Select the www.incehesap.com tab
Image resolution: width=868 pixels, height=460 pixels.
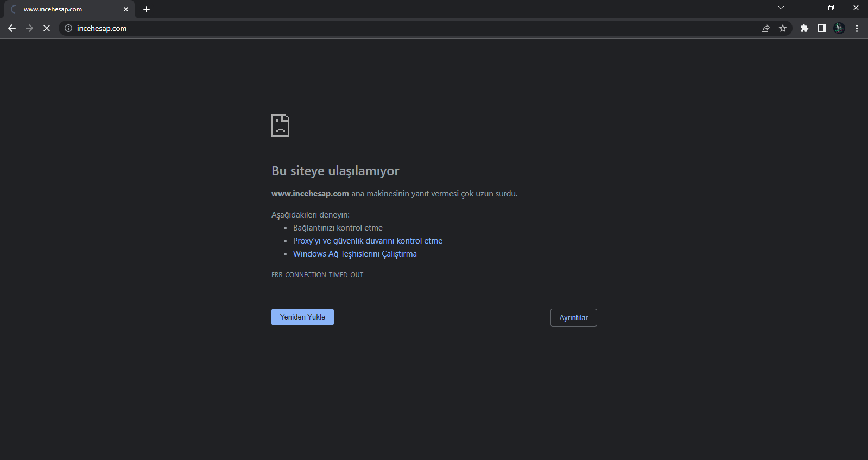point(69,9)
